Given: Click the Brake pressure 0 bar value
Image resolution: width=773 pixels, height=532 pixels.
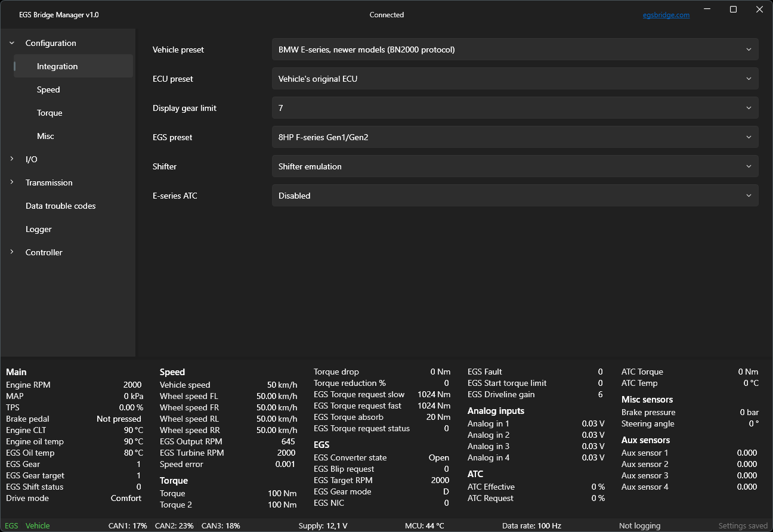Looking at the screenshot, I should [749, 412].
